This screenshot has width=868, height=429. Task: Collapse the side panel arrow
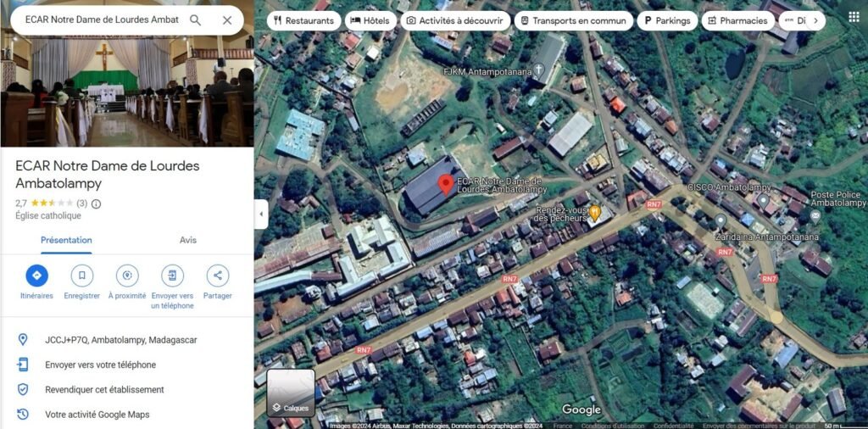[261, 214]
